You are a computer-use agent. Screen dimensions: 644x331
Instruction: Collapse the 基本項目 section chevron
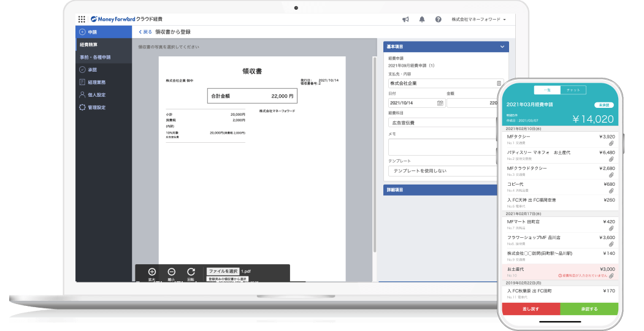(502, 47)
